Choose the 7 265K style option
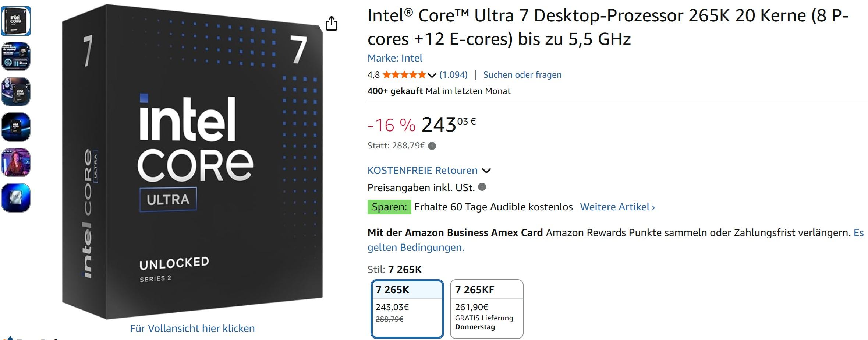 407,309
